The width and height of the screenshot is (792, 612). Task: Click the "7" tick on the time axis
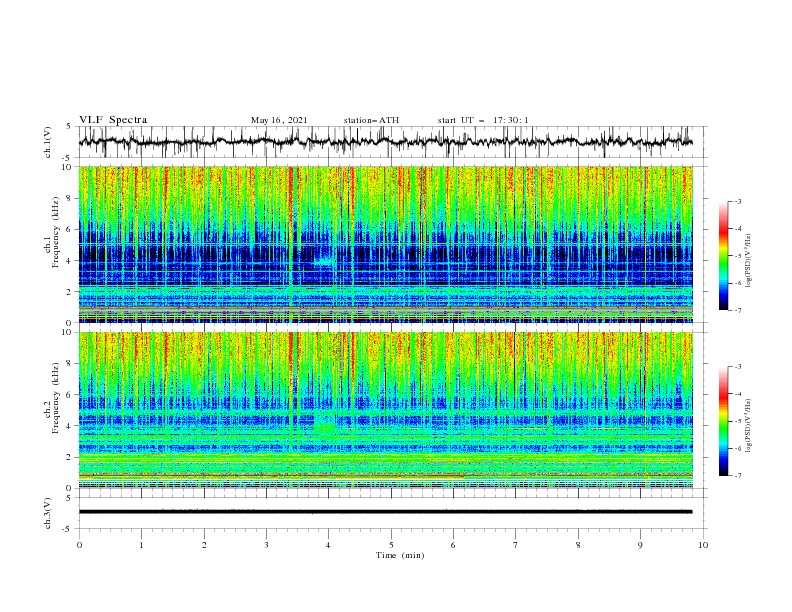point(516,545)
